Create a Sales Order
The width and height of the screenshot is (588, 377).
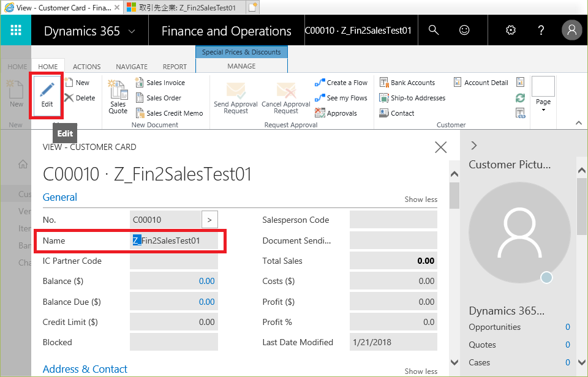pyautogui.click(x=158, y=98)
